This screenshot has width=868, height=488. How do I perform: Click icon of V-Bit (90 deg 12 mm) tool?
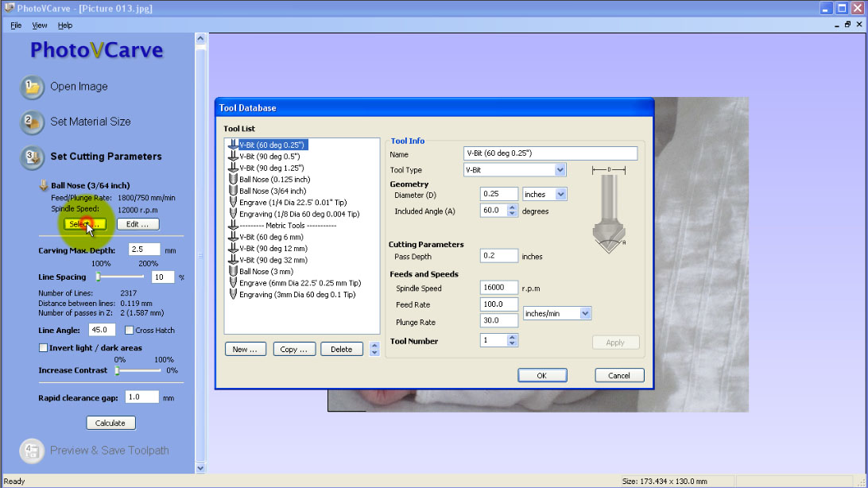(x=233, y=249)
